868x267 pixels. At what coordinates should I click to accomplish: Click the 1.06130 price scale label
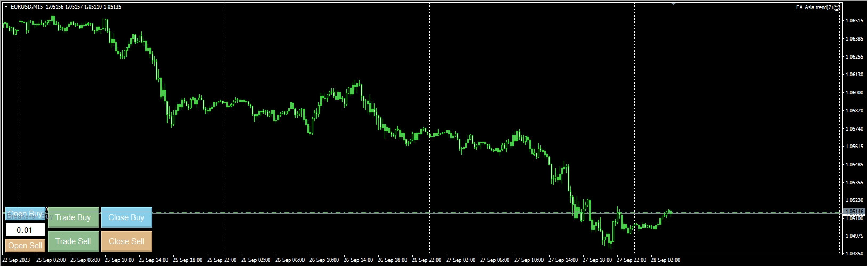pyautogui.click(x=855, y=75)
